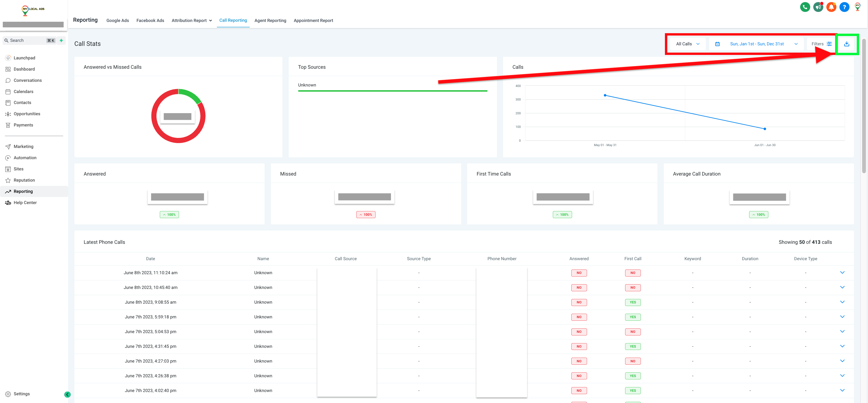Switch to the Agent Reporting tab
The height and width of the screenshot is (403, 868).
pyautogui.click(x=270, y=21)
